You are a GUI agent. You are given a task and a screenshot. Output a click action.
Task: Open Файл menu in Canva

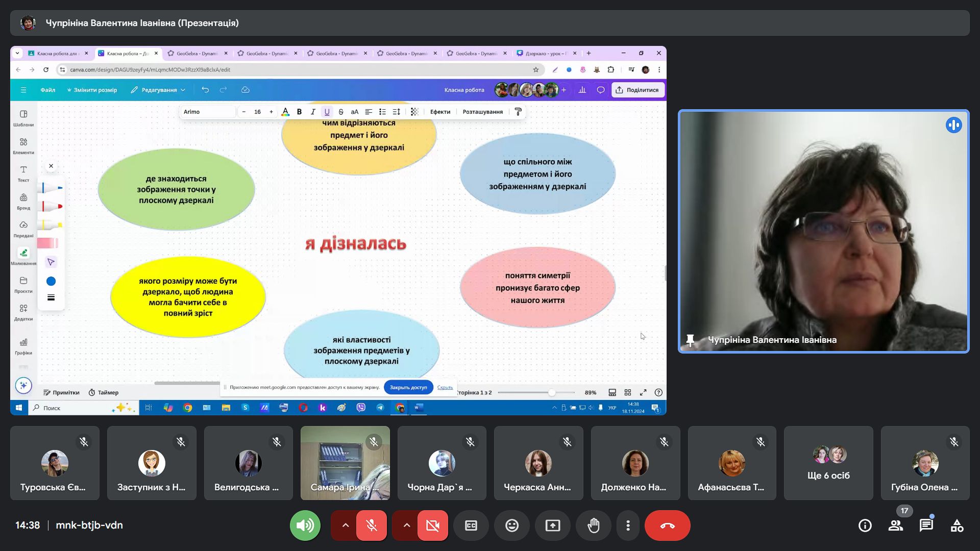[x=48, y=90]
